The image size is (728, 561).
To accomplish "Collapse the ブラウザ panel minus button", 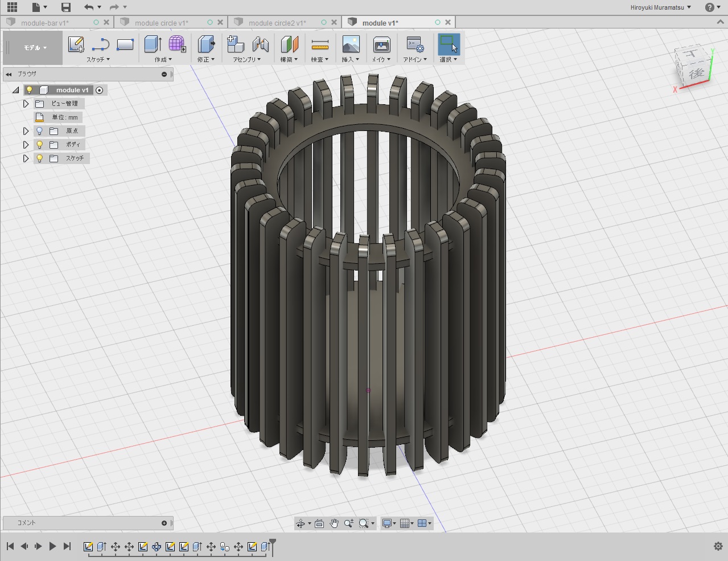I will [164, 74].
